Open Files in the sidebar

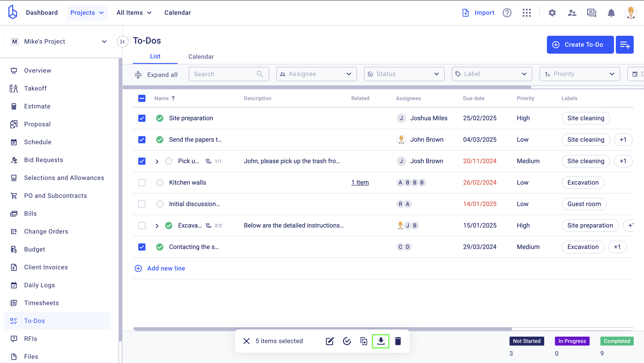tap(57, 357)
